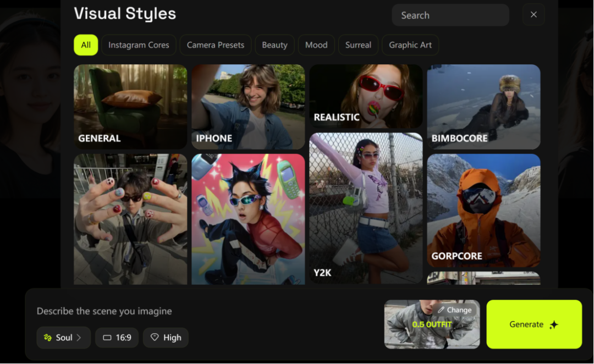Click the sparkle icon on Generate
The height and width of the screenshot is (364, 594).
coord(554,324)
